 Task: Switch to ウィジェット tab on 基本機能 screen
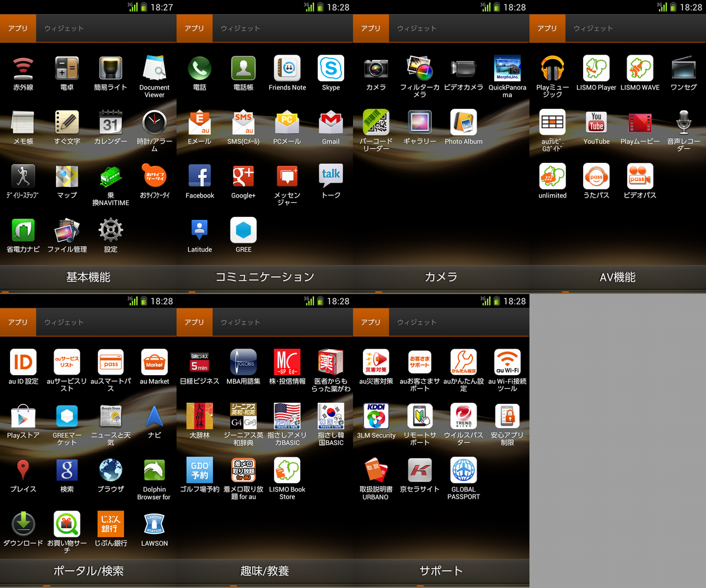coord(64,28)
